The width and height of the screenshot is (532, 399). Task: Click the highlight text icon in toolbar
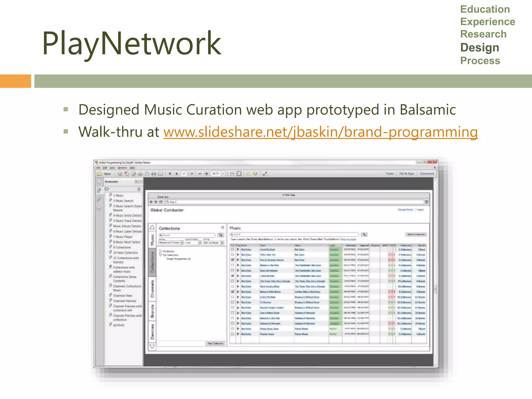255,174
